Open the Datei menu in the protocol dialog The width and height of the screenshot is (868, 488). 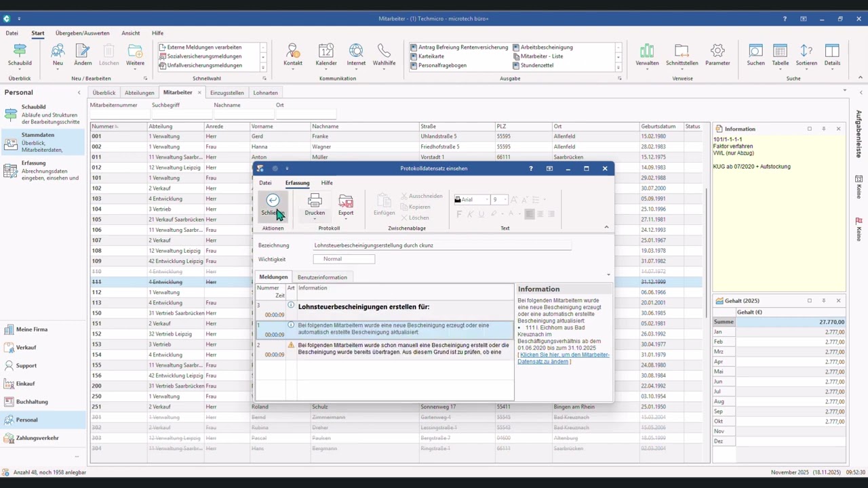(x=265, y=183)
